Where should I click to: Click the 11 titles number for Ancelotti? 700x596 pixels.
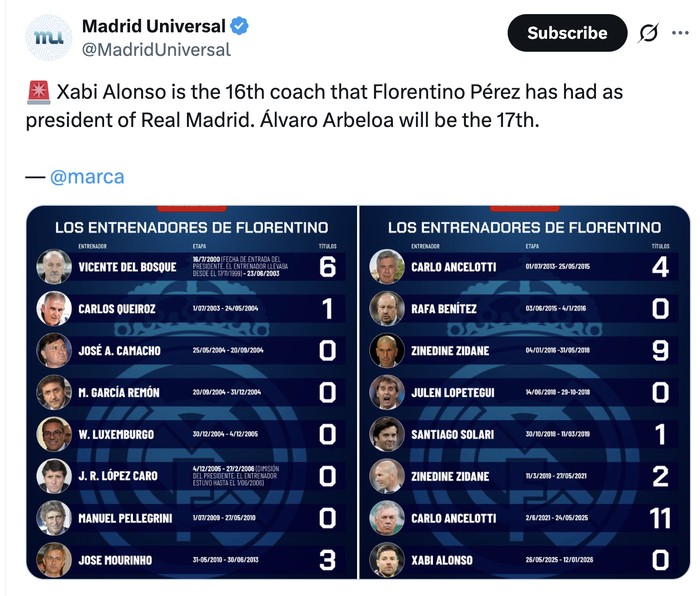click(x=660, y=518)
